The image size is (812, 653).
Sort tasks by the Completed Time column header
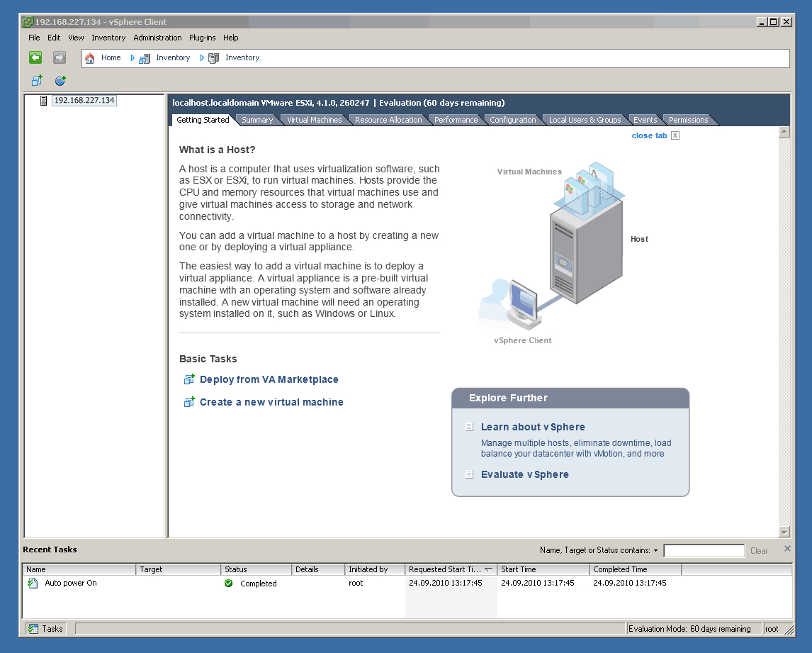point(636,569)
